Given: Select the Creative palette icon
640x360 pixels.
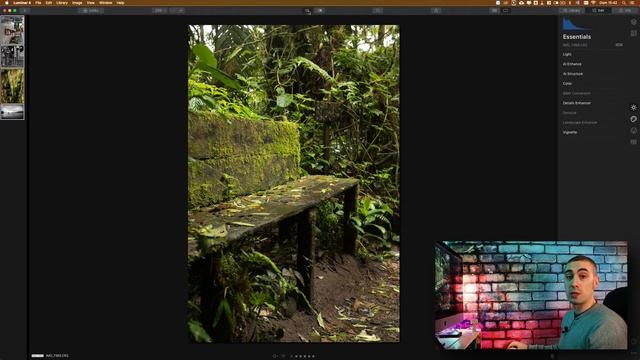Looking at the screenshot, I should (633, 119).
